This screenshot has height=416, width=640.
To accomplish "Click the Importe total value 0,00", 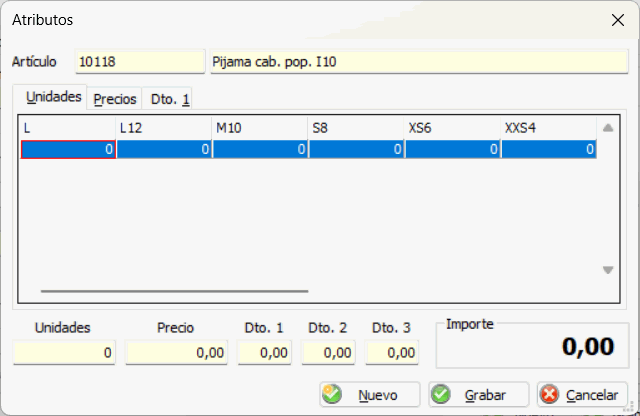I will point(588,347).
